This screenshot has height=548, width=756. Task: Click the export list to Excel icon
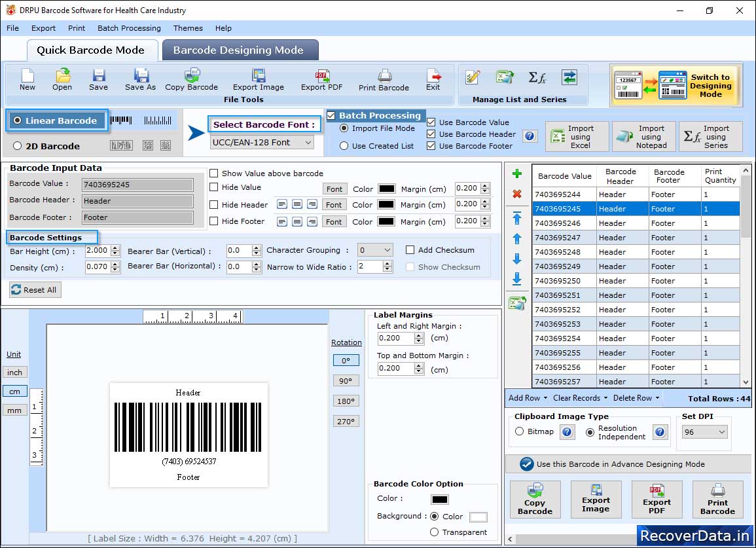click(517, 303)
